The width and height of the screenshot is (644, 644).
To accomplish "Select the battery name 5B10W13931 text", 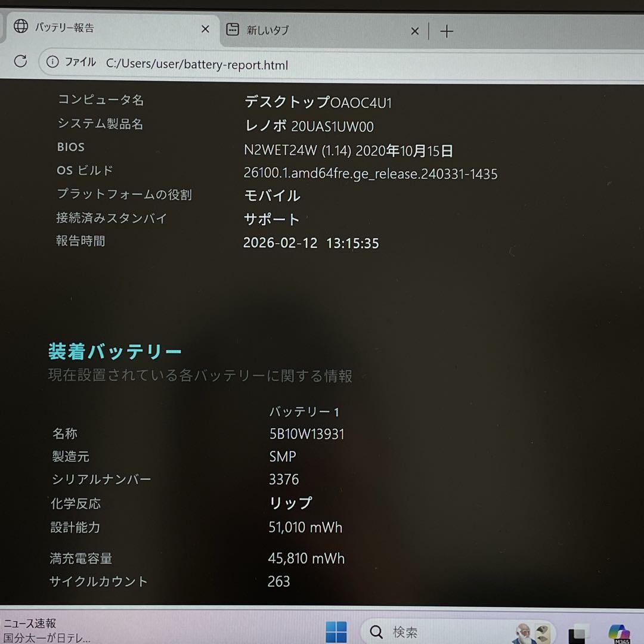I will (x=306, y=434).
